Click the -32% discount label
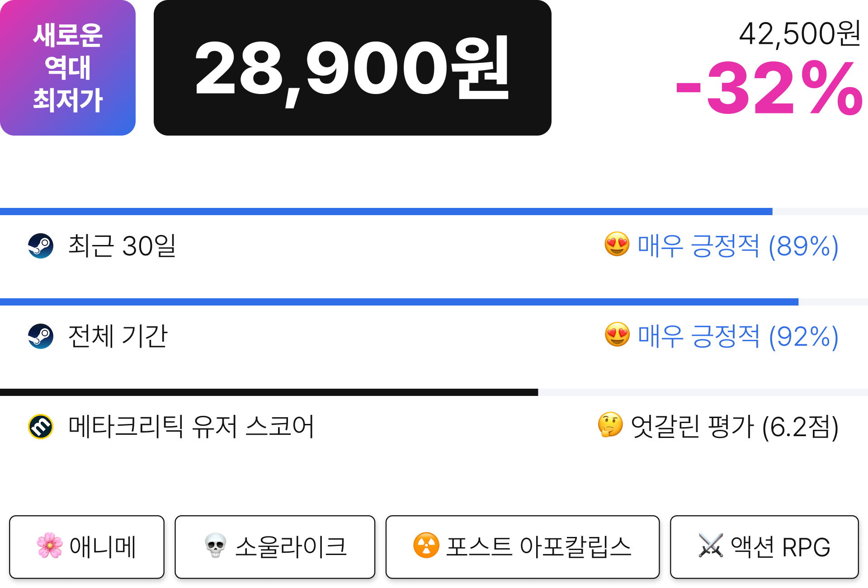The height and width of the screenshot is (588, 868). [769, 88]
